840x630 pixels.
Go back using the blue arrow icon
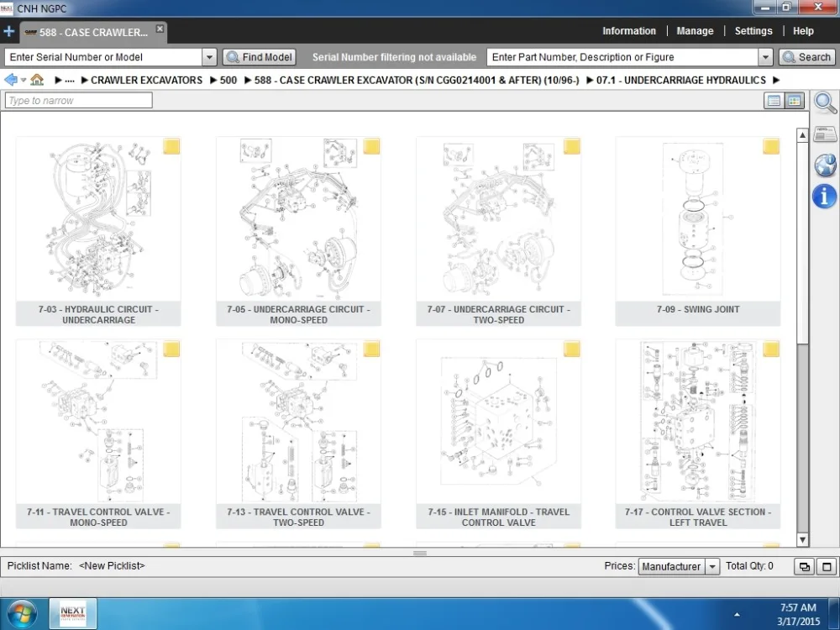(11, 80)
